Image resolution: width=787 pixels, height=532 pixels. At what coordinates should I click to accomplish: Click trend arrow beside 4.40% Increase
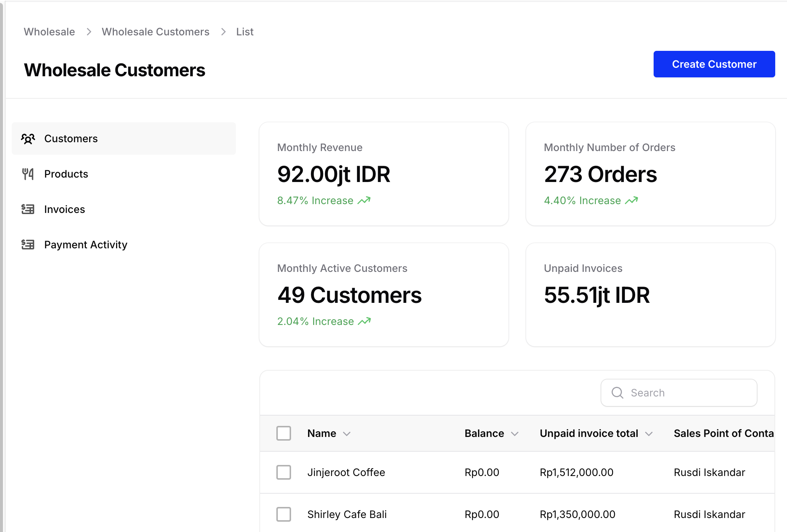point(632,200)
